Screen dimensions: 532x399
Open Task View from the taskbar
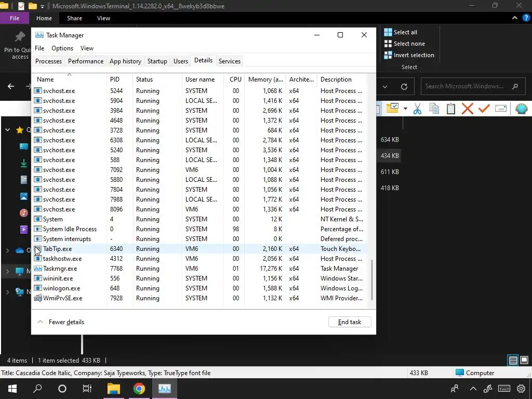pyautogui.click(x=87, y=389)
